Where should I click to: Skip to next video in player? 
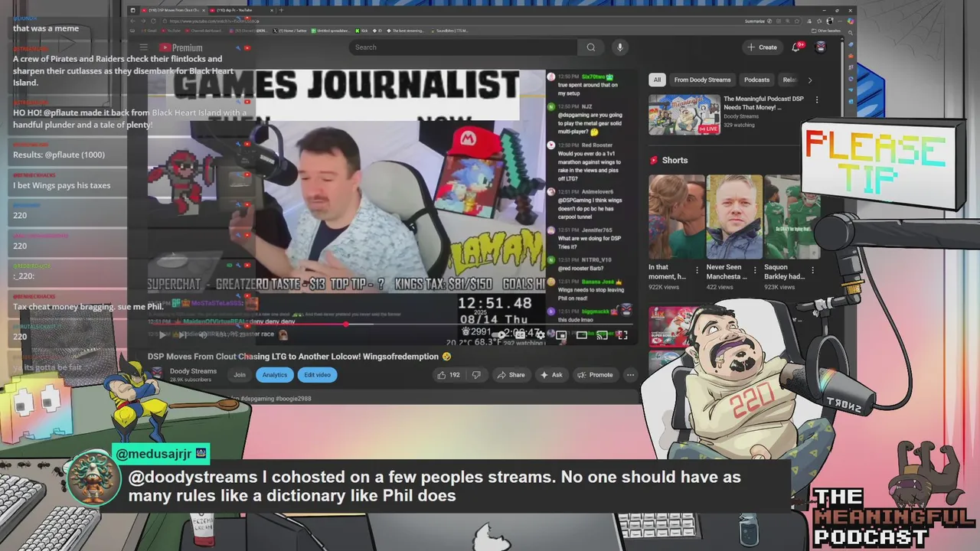[182, 335]
